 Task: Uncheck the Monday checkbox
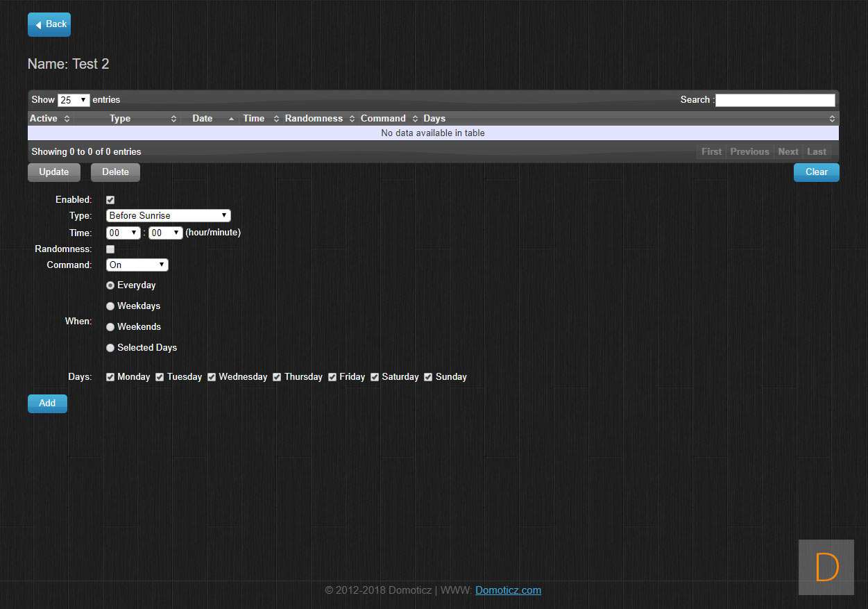point(110,377)
